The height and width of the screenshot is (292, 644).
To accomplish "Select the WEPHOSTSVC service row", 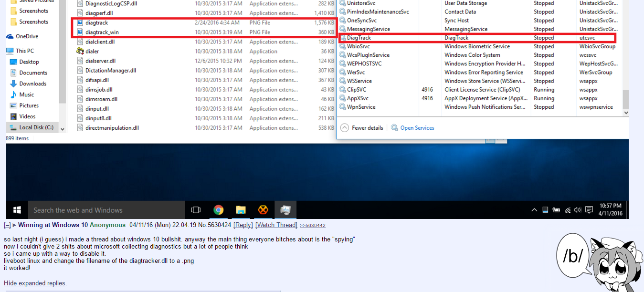I will click(x=480, y=64).
